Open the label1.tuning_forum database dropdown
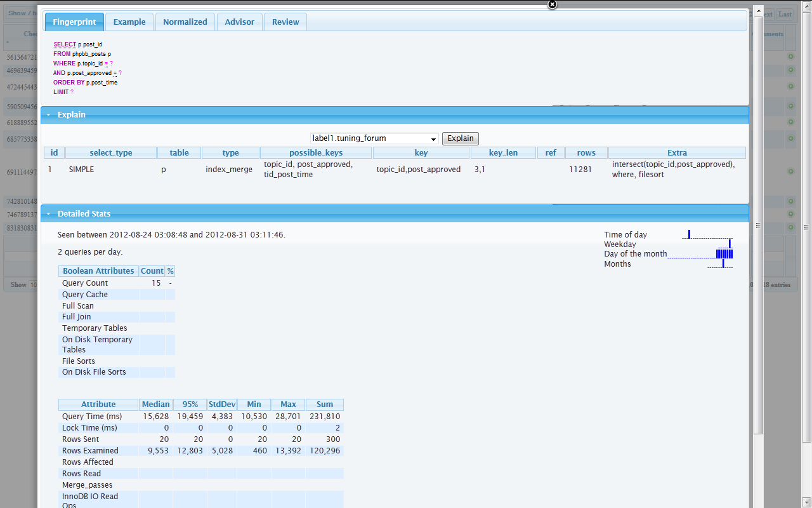This screenshot has height=508, width=812. point(374,138)
